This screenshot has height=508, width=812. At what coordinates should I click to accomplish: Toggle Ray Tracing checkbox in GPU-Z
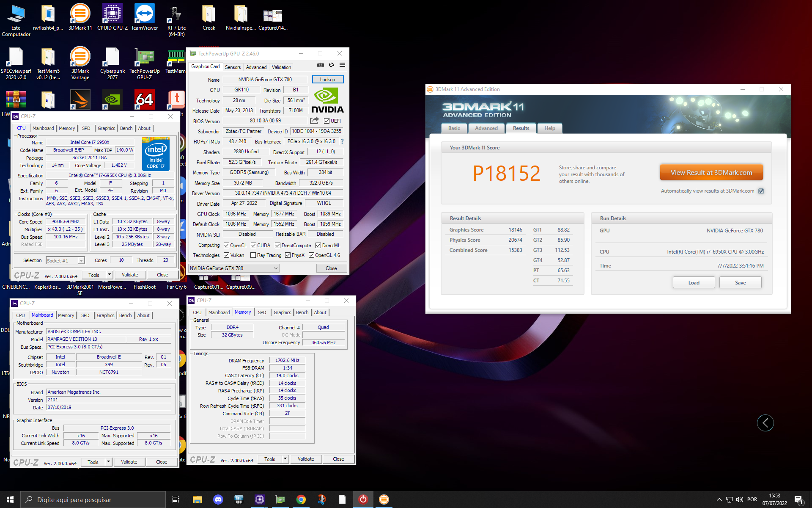pyautogui.click(x=253, y=255)
